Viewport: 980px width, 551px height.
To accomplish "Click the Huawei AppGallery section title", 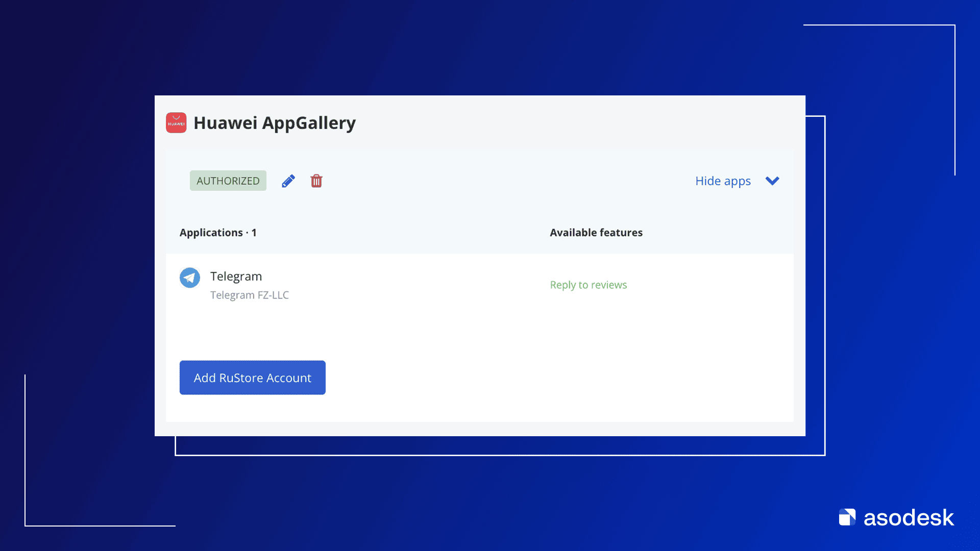I will point(275,123).
